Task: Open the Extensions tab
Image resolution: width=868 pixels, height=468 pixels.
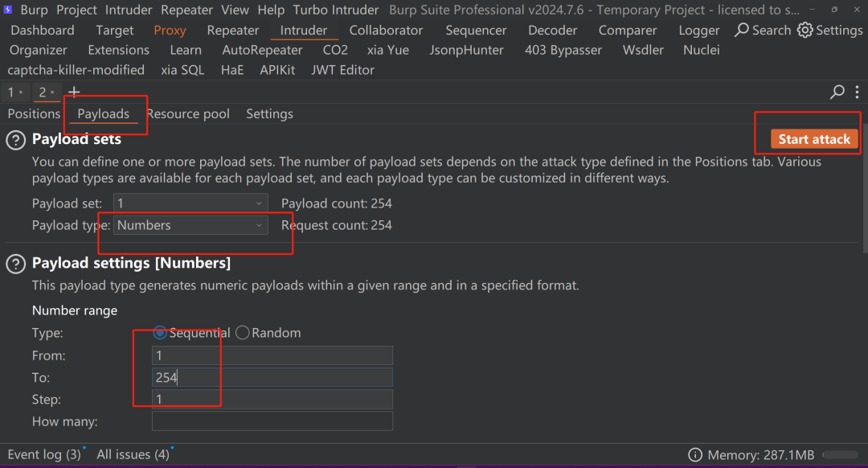Action: coord(118,51)
